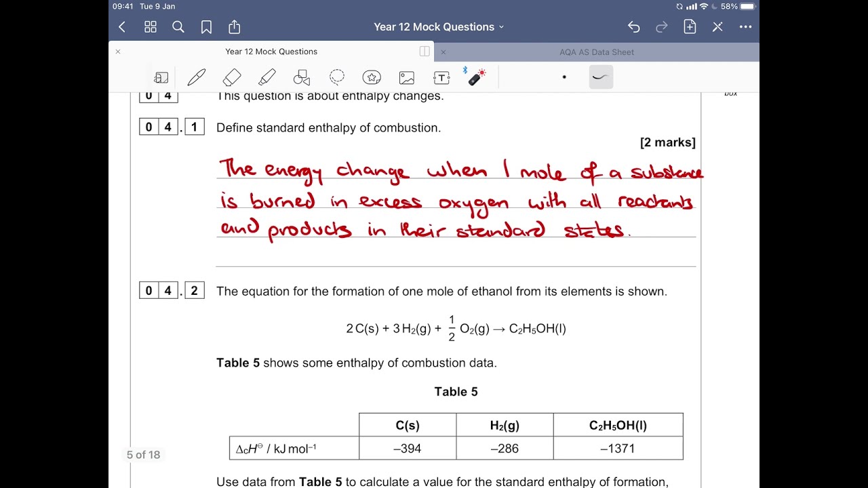Select the zoom window tool
Image resolution: width=868 pixels, height=488 pixels.
coord(161,77)
